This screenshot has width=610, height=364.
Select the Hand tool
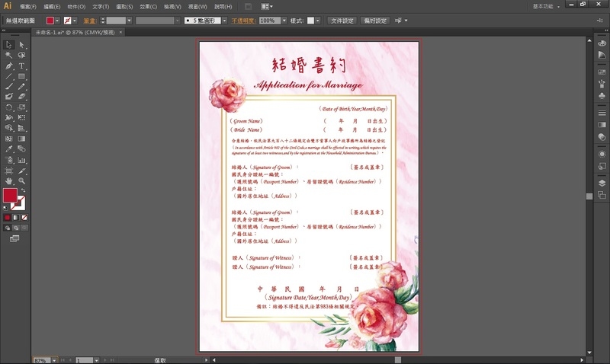point(8,181)
